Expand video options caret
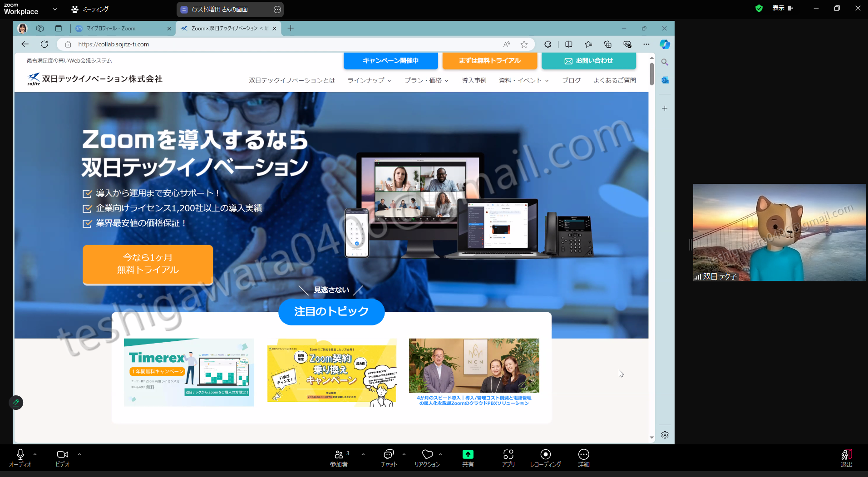This screenshot has height=477, width=868. click(x=79, y=454)
